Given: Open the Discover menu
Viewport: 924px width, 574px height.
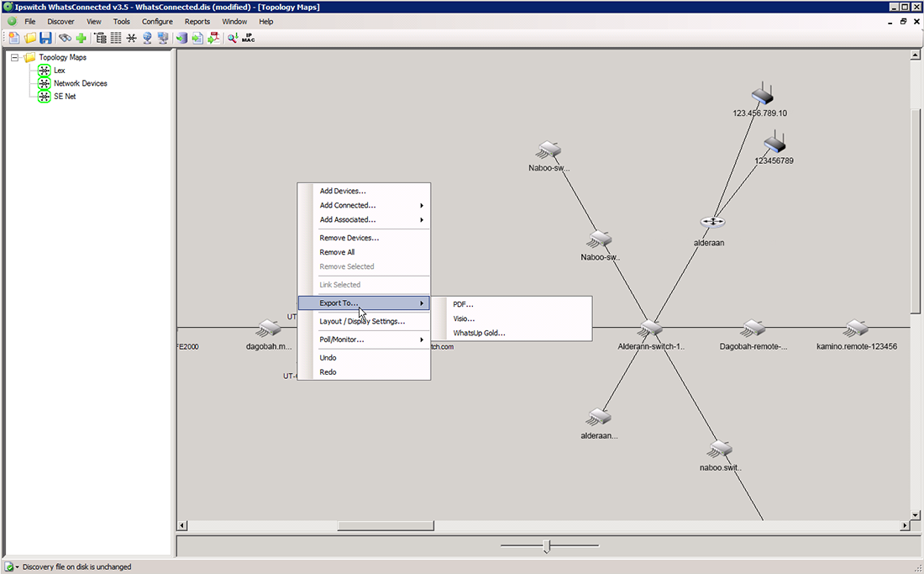Looking at the screenshot, I should click(60, 22).
